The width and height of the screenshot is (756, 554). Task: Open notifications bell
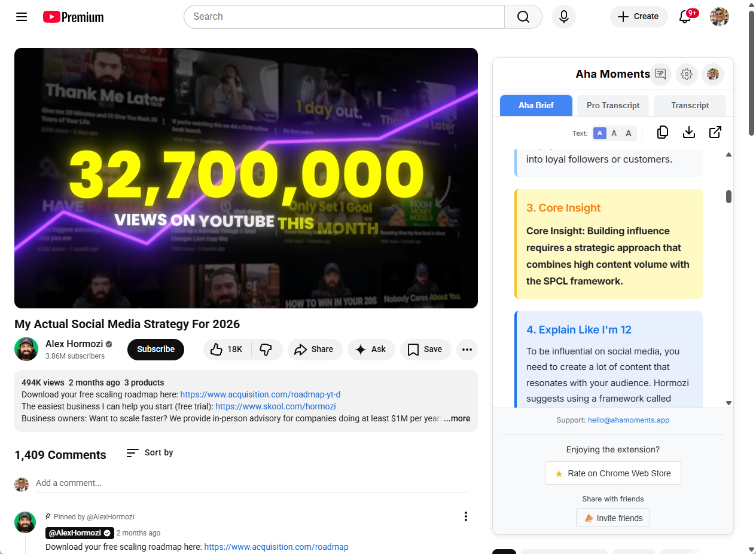[x=685, y=17]
